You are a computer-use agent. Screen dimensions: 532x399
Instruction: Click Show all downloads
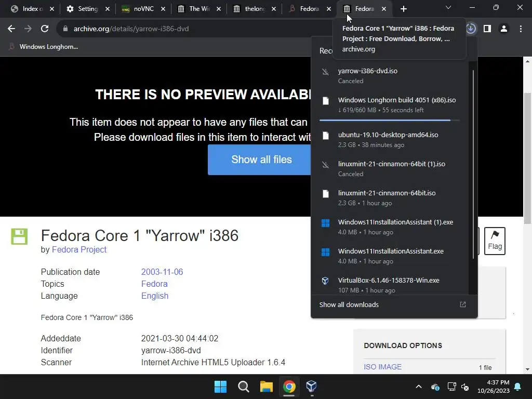pyautogui.click(x=349, y=304)
